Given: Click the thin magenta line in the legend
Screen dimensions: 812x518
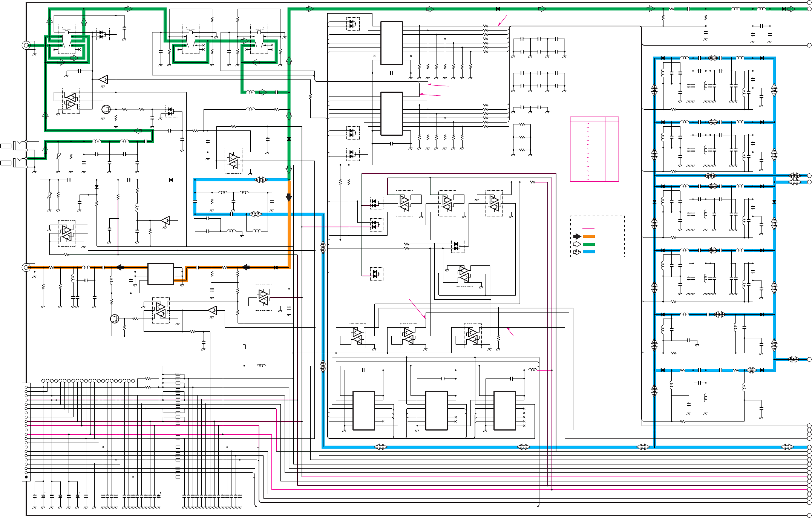Looking at the screenshot, I should click(588, 229).
